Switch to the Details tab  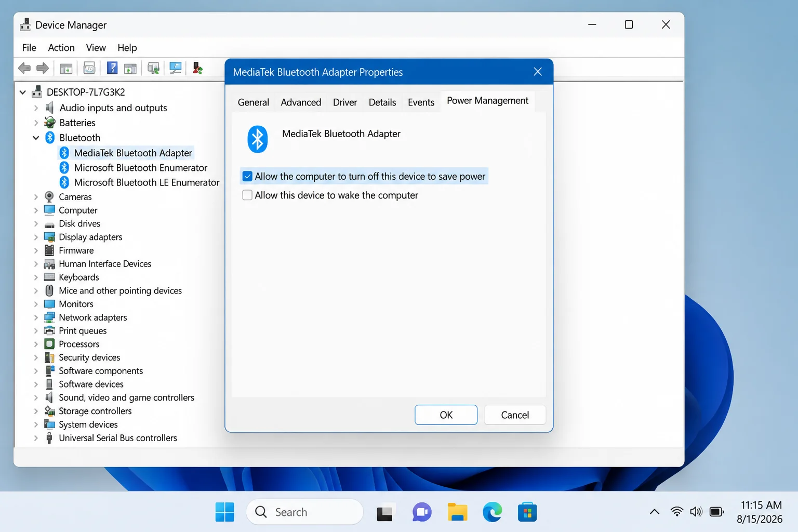tap(382, 102)
